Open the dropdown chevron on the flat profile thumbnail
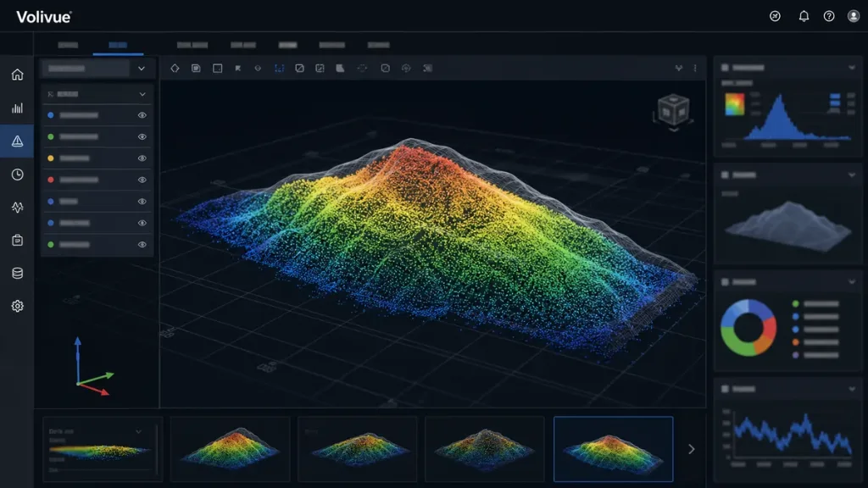Viewport: 868px width, 488px height. [x=138, y=431]
